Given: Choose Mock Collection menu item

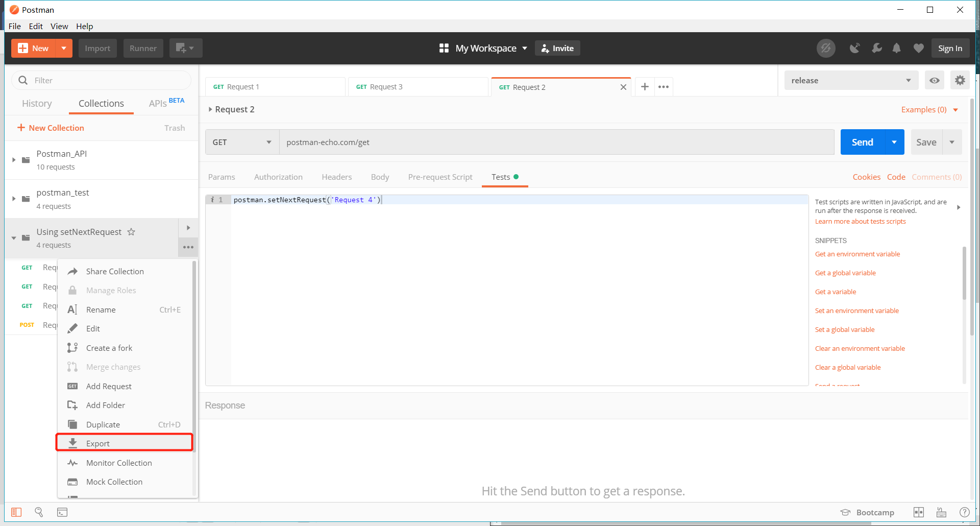Looking at the screenshot, I should [x=114, y=482].
